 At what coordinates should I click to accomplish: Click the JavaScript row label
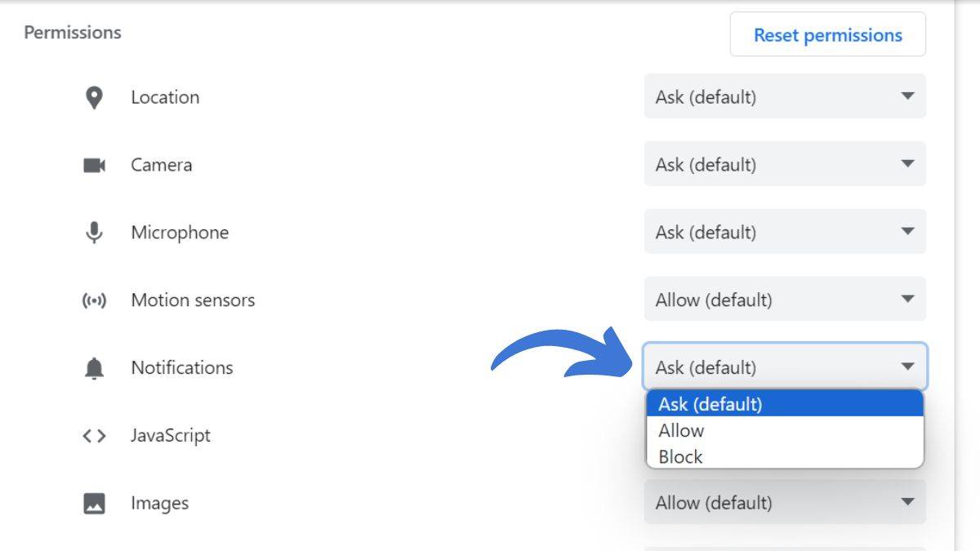point(171,436)
